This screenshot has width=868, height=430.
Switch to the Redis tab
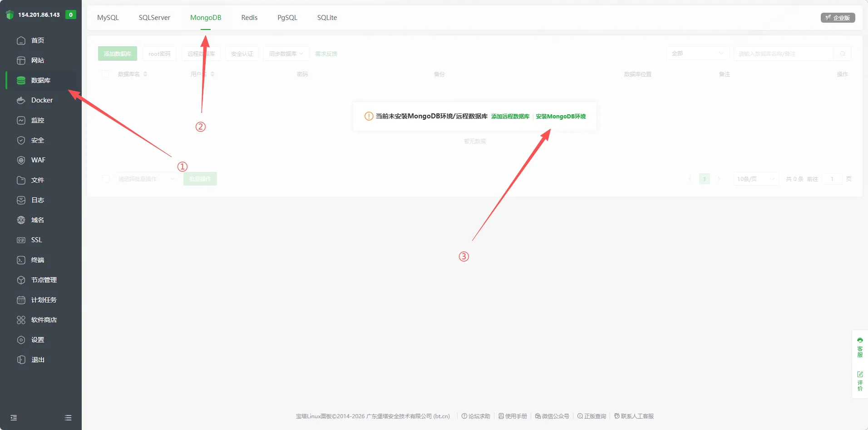point(249,18)
